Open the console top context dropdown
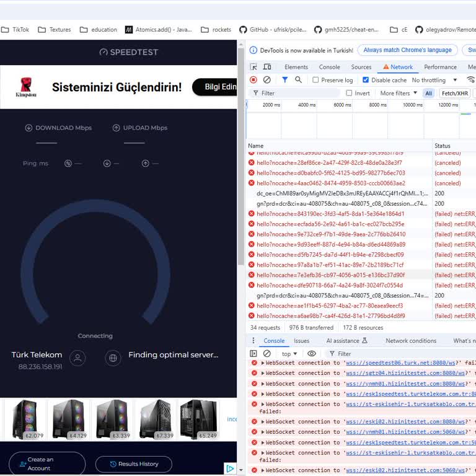This screenshot has width=476, height=476. pos(289,354)
